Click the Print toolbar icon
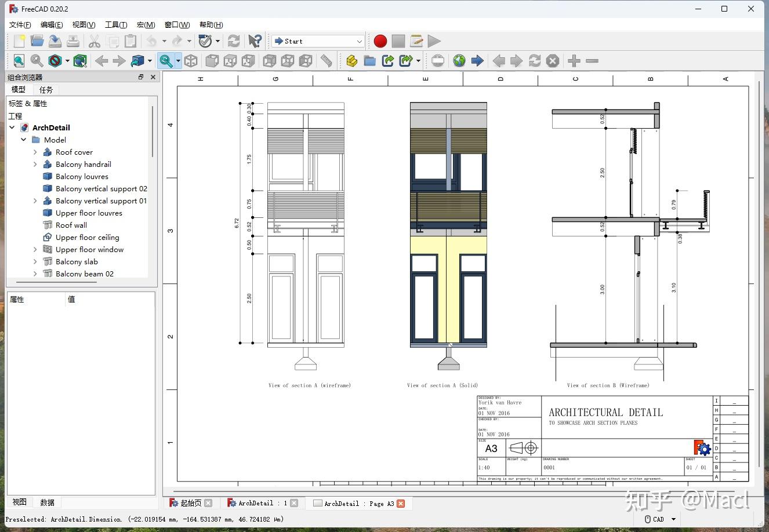Image resolution: width=769 pixels, height=532 pixels. click(x=73, y=41)
